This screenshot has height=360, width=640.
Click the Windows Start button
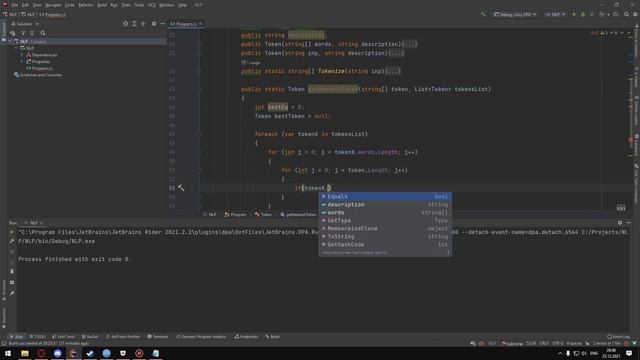[8, 353]
